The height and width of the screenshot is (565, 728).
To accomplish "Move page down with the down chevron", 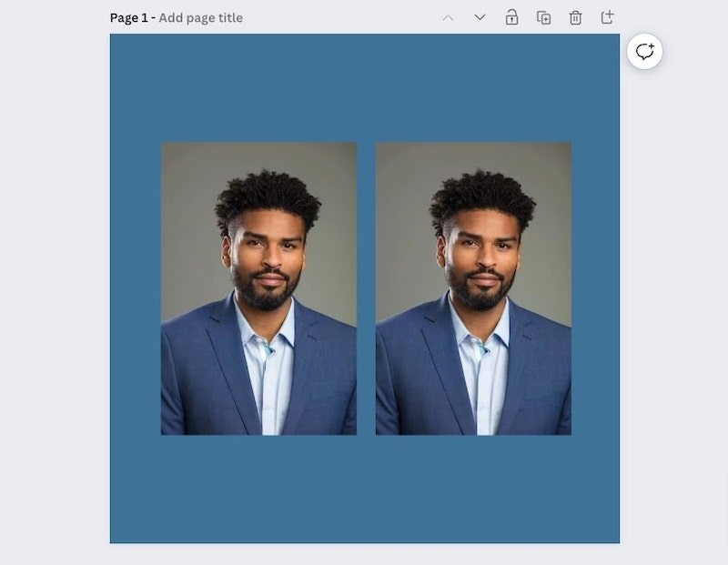I will click(480, 17).
